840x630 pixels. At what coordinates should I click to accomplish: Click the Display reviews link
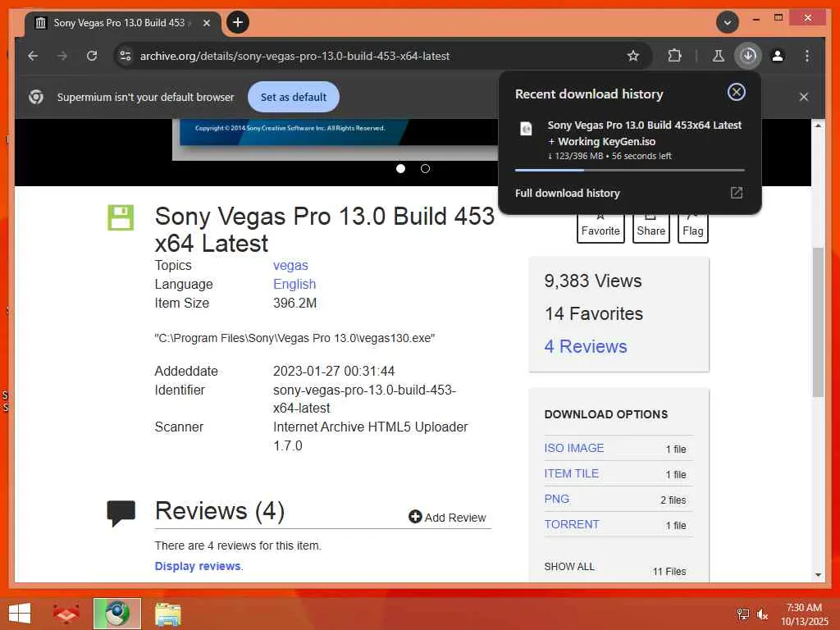pyautogui.click(x=198, y=566)
